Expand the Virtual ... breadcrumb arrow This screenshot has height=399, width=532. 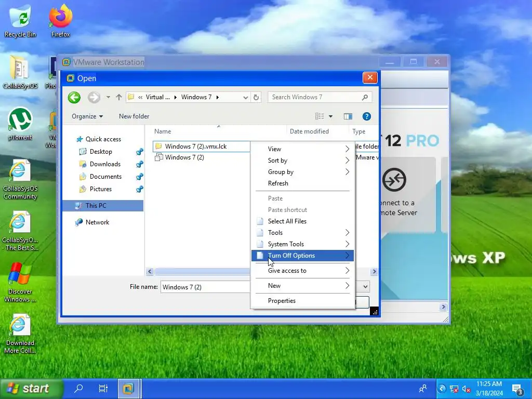pos(176,97)
